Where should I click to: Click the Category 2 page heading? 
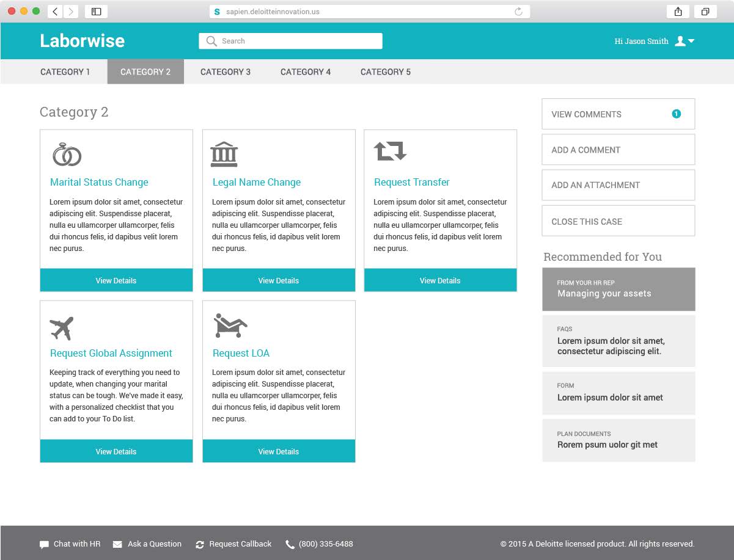click(74, 112)
